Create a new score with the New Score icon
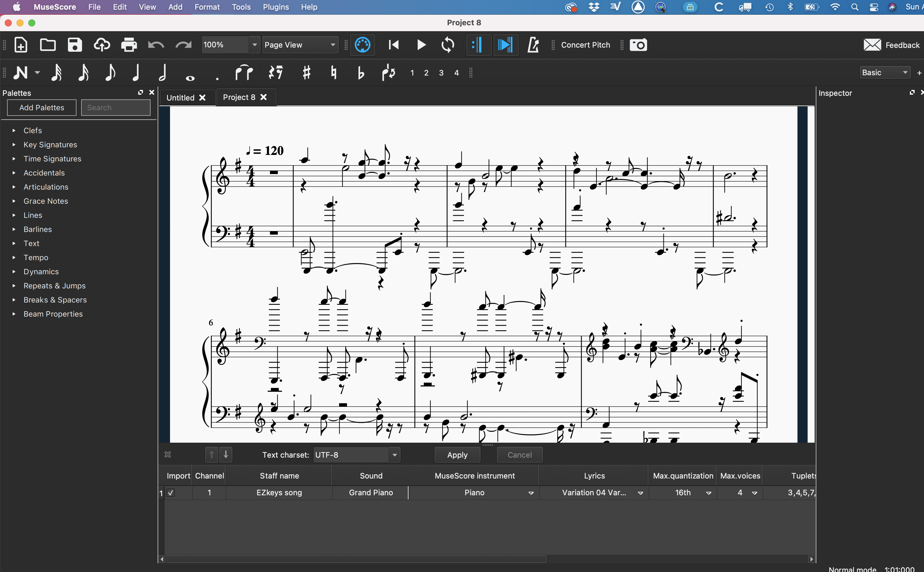 point(21,45)
